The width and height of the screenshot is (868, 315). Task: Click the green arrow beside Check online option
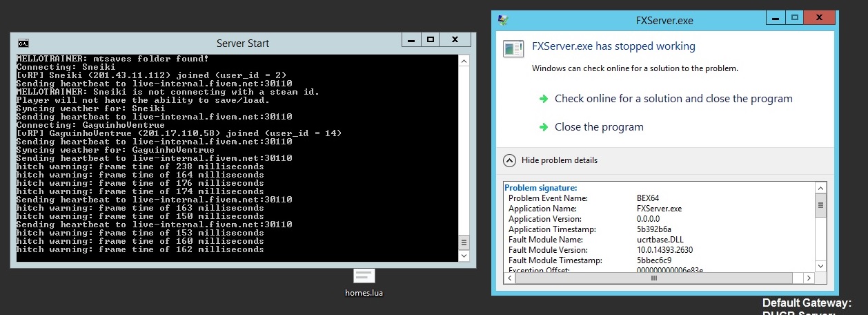[x=544, y=99]
